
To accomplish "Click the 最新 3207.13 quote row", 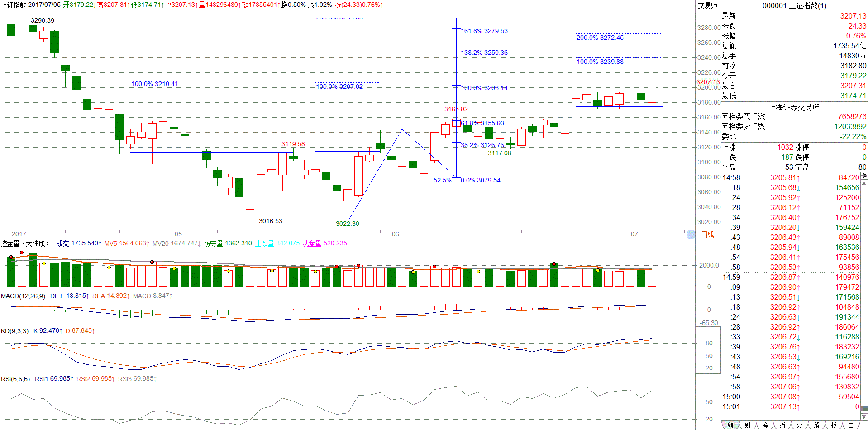I will coord(794,16).
